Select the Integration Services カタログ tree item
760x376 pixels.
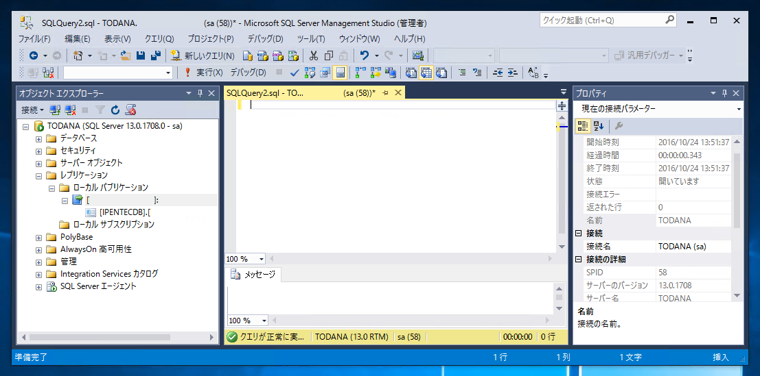tap(109, 274)
